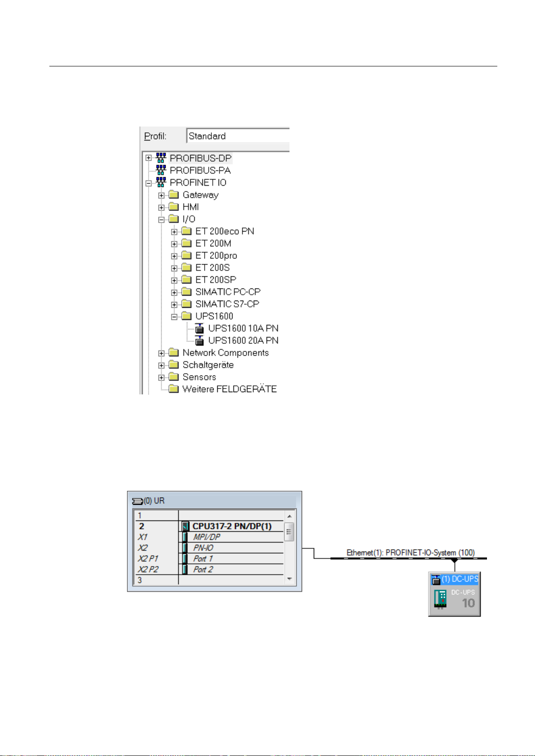Click the Schaltgeräte folder icon
The width and height of the screenshot is (535, 756).
pyautogui.click(x=174, y=365)
